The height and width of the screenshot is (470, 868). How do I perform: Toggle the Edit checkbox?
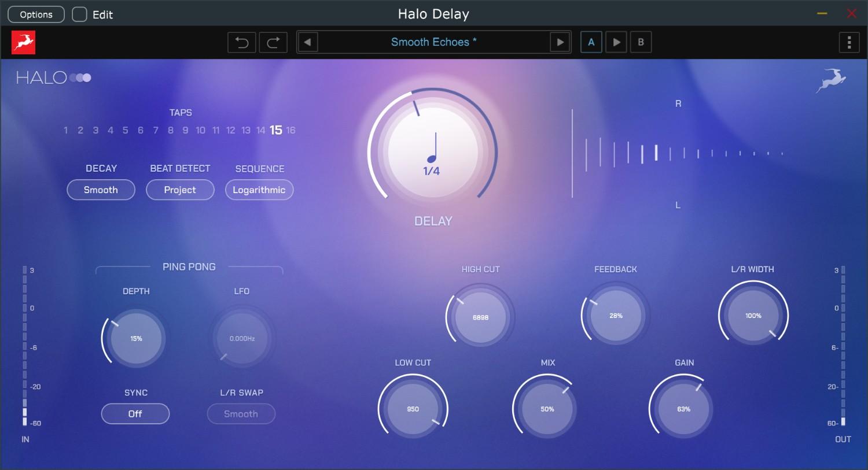79,14
